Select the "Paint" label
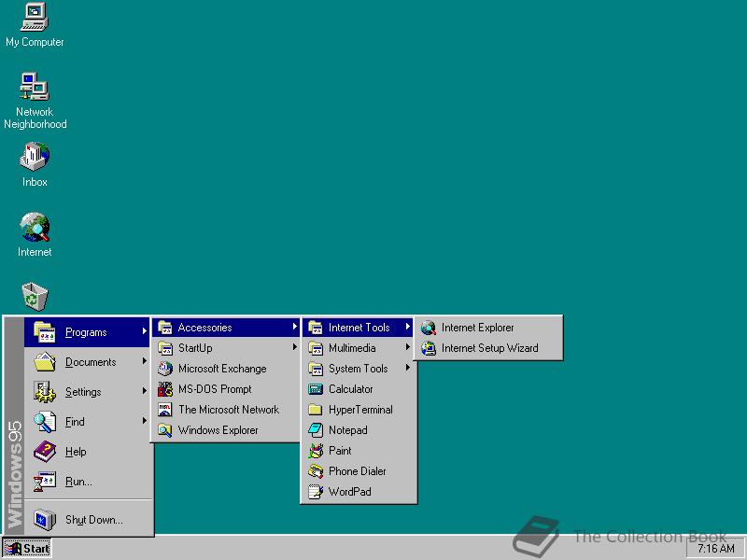This screenshot has height=560, width=747. [x=340, y=451]
